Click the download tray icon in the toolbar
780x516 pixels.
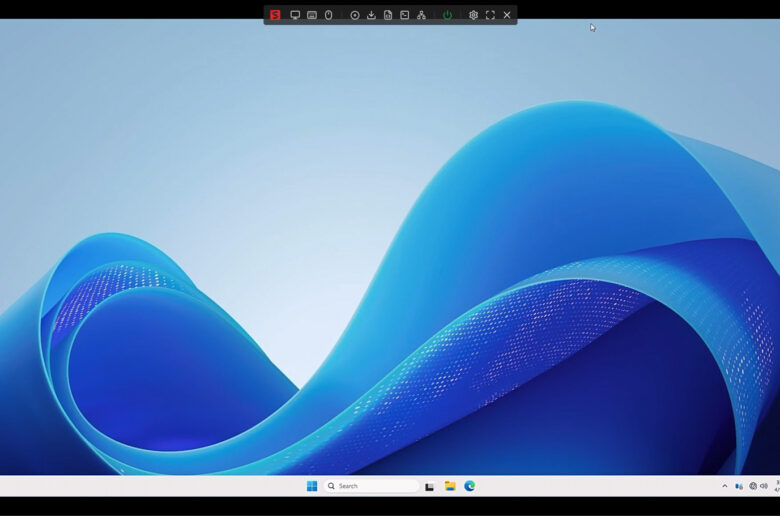click(x=371, y=15)
